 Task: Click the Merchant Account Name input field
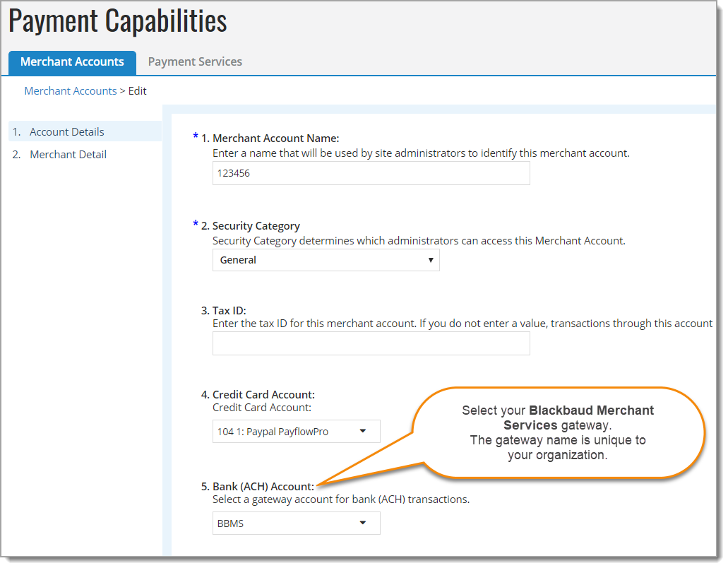click(371, 173)
